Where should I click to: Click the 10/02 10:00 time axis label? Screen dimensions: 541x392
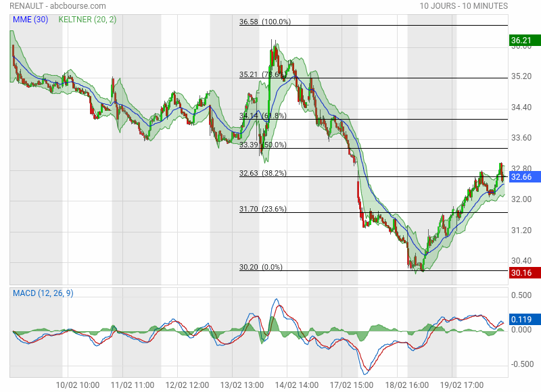pyautogui.click(x=78, y=385)
